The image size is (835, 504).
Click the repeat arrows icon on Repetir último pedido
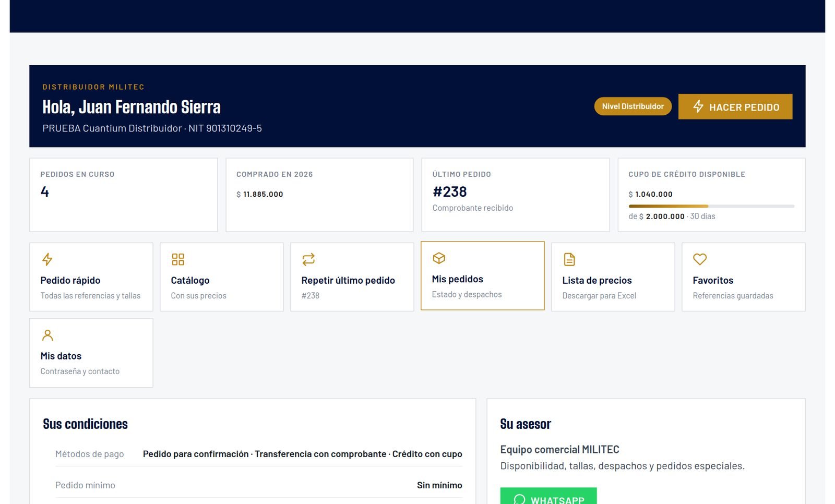pyautogui.click(x=308, y=259)
